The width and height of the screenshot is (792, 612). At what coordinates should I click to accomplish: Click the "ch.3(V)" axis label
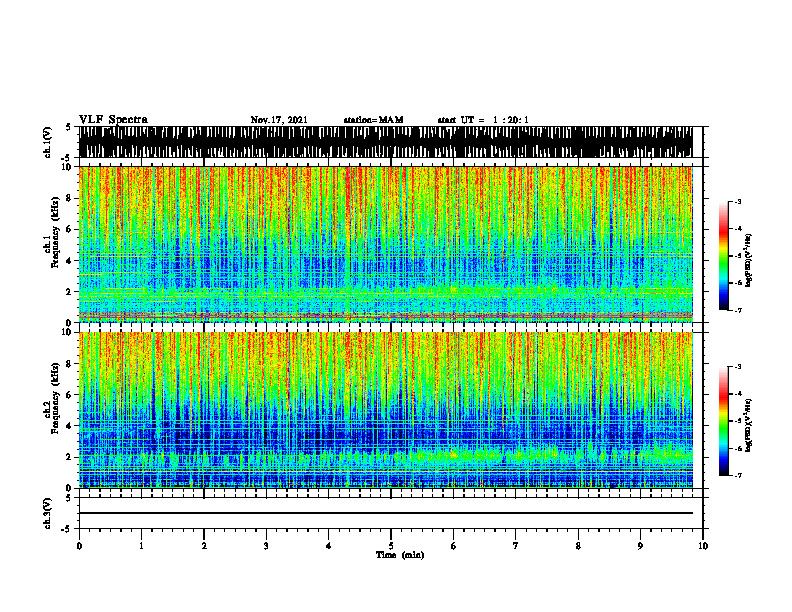[48, 514]
